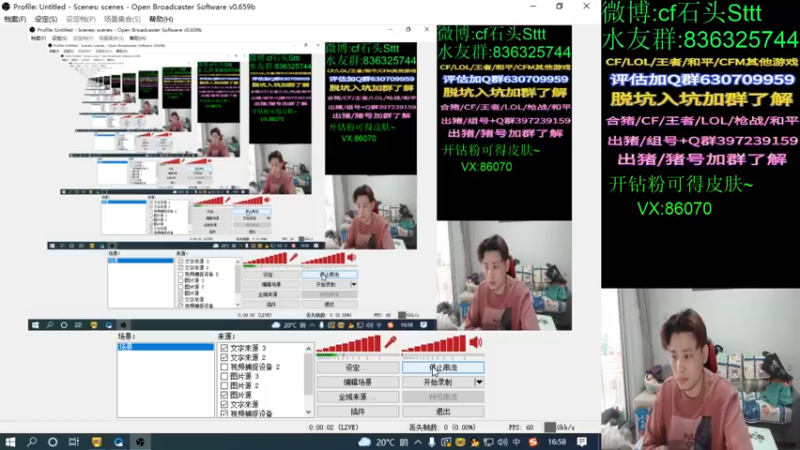
Task: Mute the microphone via the mic icon
Action: tap(391, 342)
